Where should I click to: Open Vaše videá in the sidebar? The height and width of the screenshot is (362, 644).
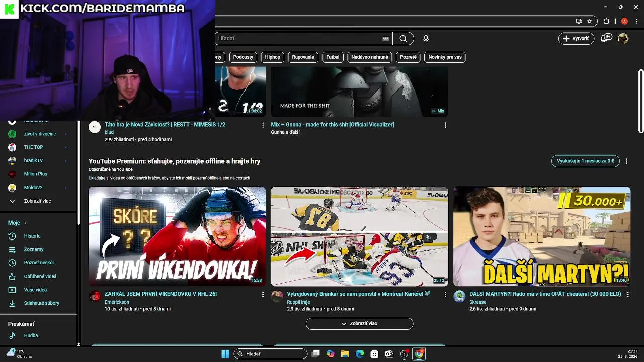[x=38, y=290]
